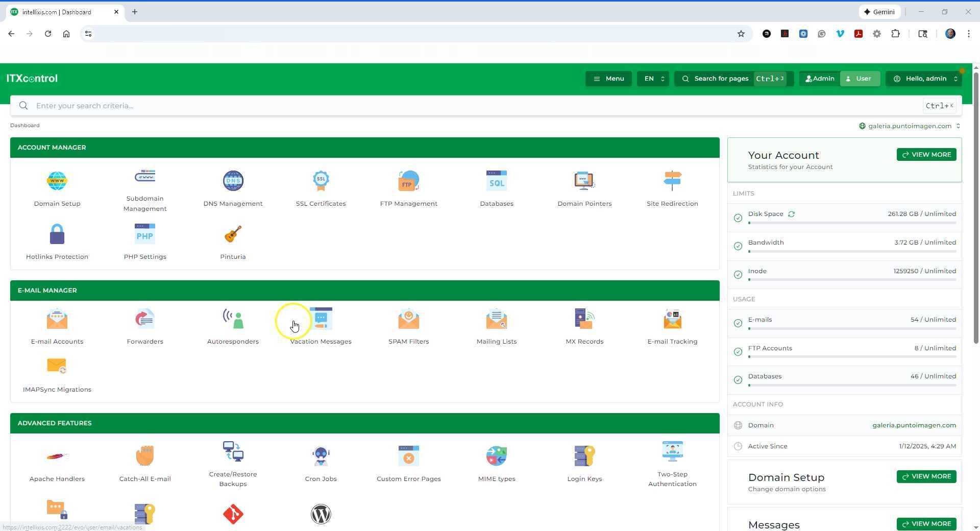Viewport: 980px width, 531px height.
Task: Open Forwarders icon
Action: (x=145, y=319)
